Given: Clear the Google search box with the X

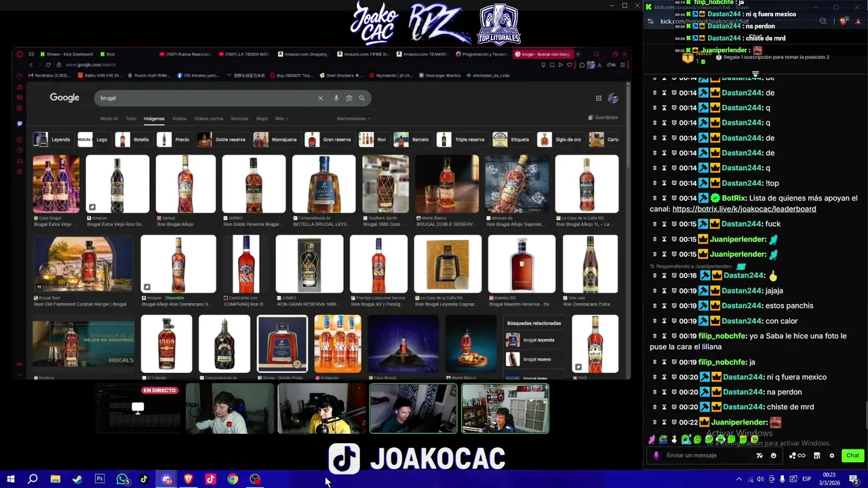Looking at the screenshot, I should point(321,98).
